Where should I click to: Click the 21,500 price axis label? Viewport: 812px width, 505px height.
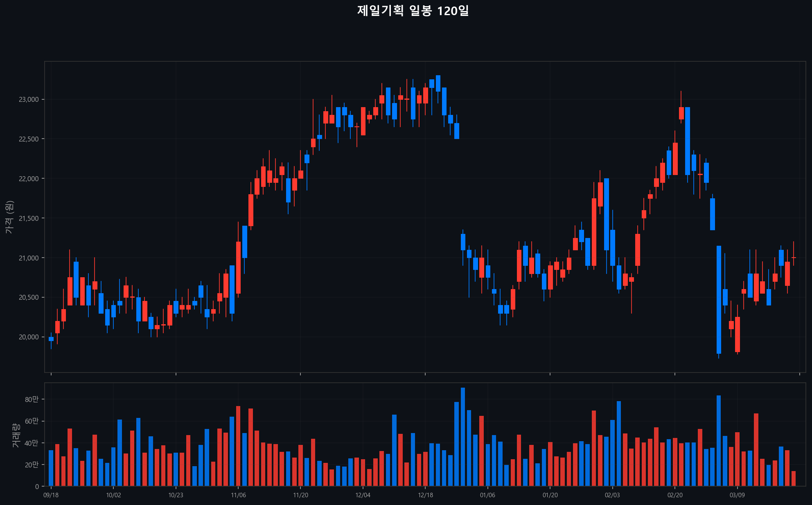[29, 218]
